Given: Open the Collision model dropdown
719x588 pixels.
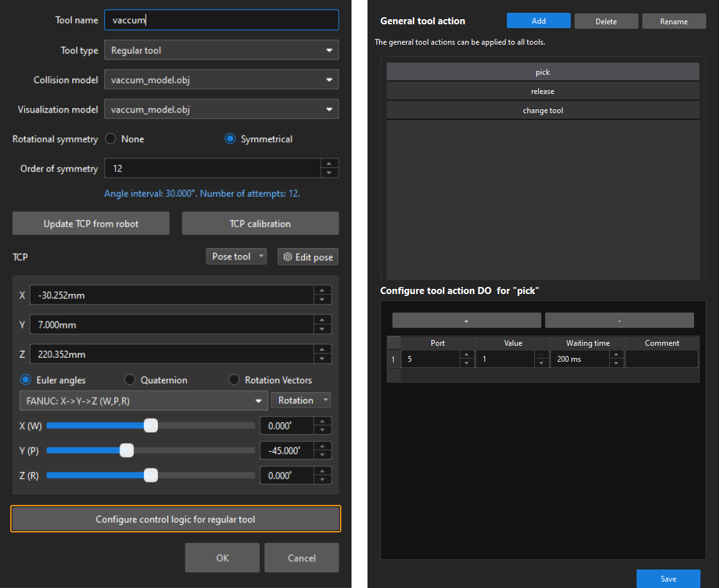Looking at the screenshot, I should [x=221, y=79].
